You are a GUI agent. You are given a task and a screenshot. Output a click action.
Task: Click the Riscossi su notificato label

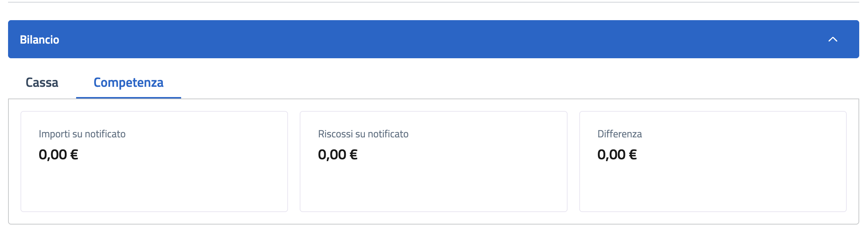(x=363, y=134)
